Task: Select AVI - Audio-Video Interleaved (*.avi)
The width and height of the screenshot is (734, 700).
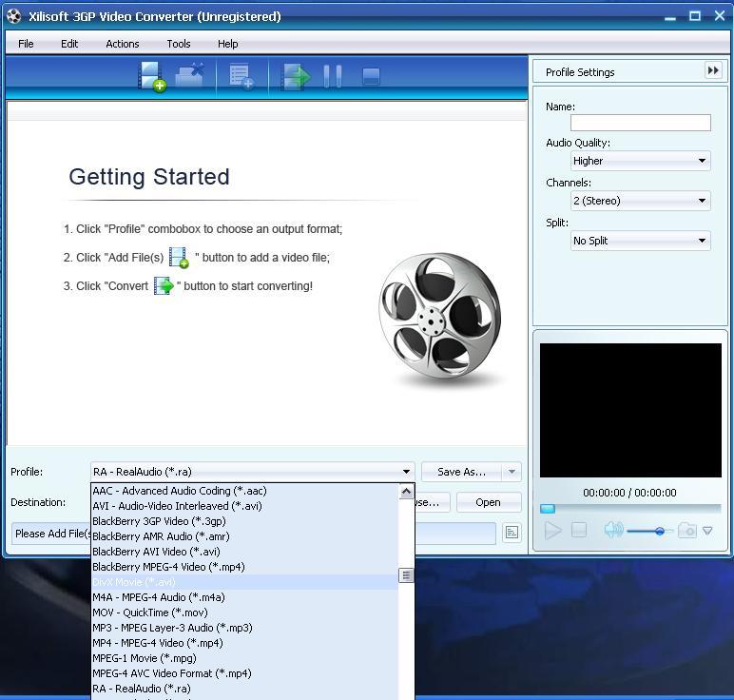Action: coord(244,506)
